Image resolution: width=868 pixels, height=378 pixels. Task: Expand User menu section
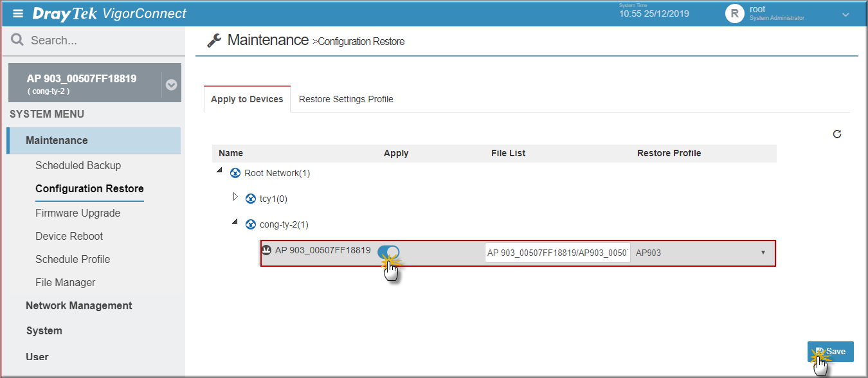tap(37, 356)
